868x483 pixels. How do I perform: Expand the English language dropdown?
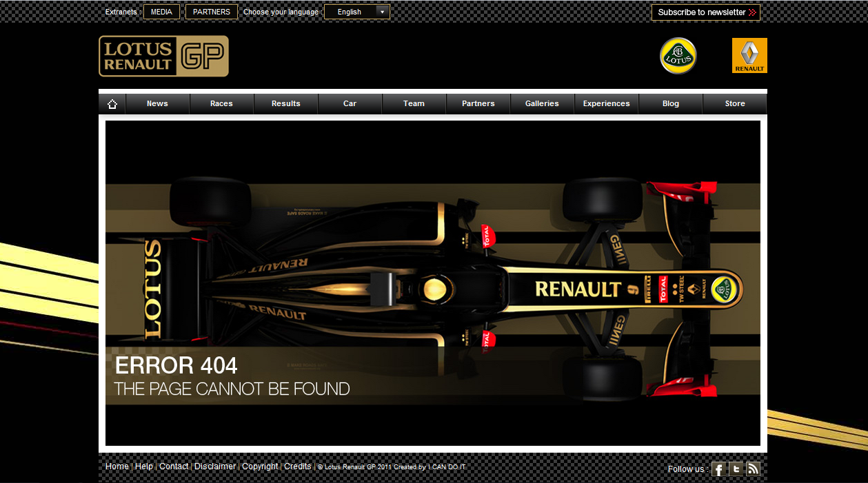pos(356,12)
